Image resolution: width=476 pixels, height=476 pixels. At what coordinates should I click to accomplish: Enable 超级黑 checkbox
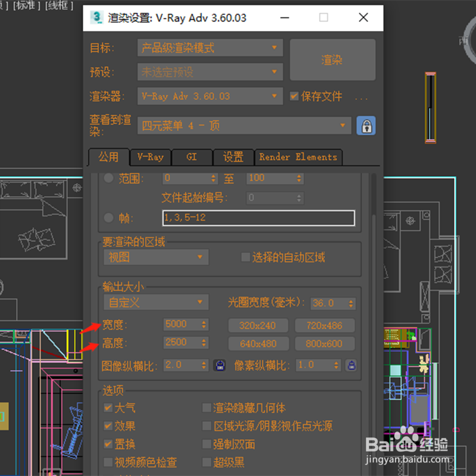206,462
